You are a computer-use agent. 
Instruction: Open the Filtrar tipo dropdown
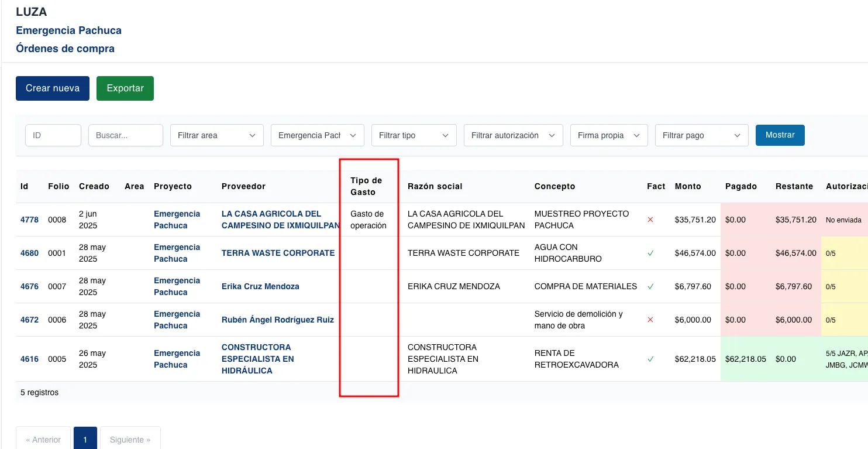414,135
